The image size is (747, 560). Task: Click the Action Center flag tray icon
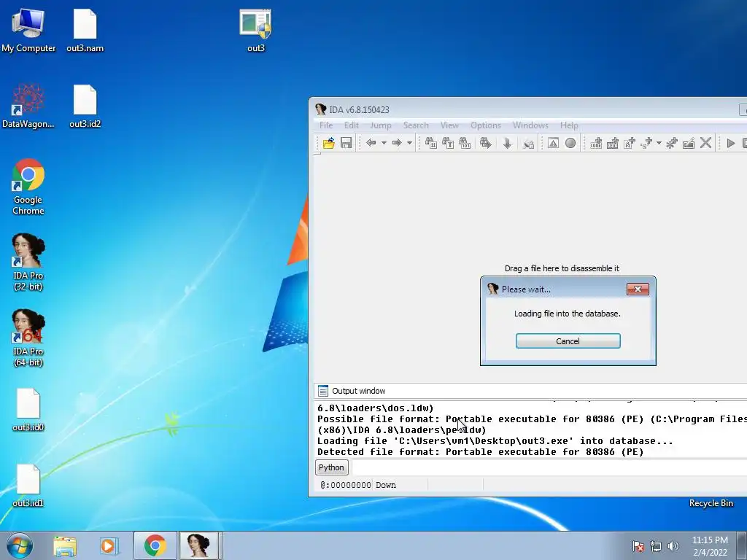click(x=638, y=546)
